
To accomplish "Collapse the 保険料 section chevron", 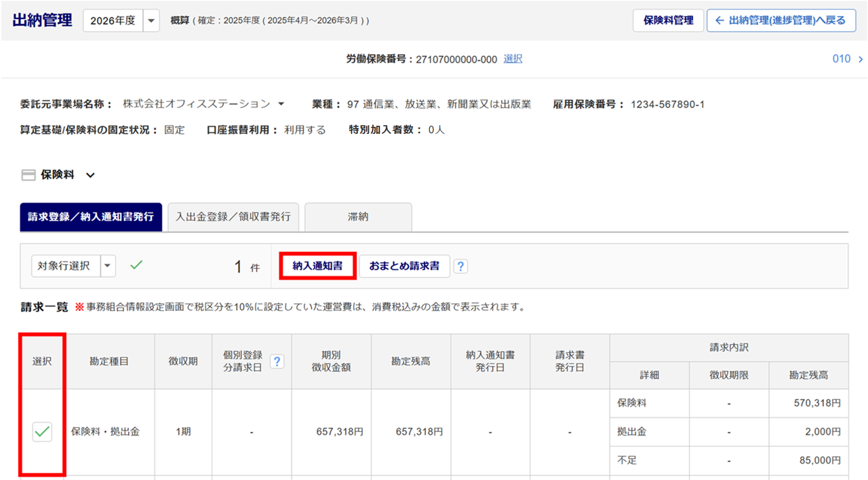I will (90, 175).
